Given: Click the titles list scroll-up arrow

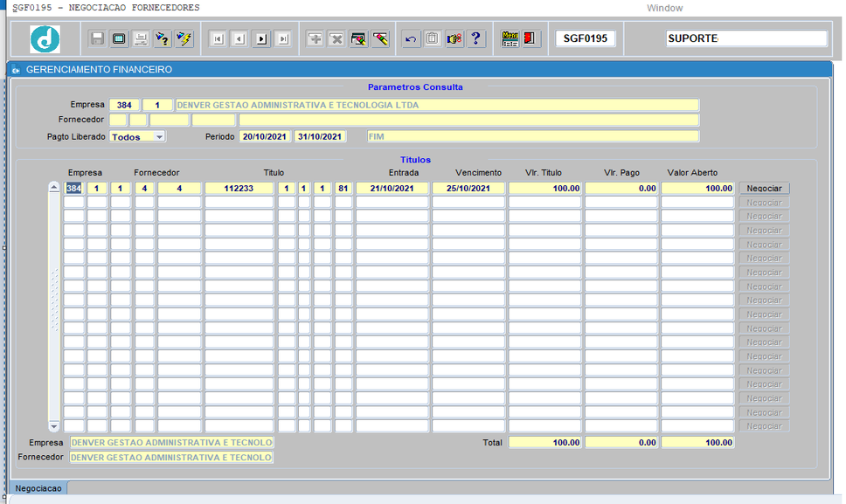Looking at the screenshot, I should (x=54, y=187).
